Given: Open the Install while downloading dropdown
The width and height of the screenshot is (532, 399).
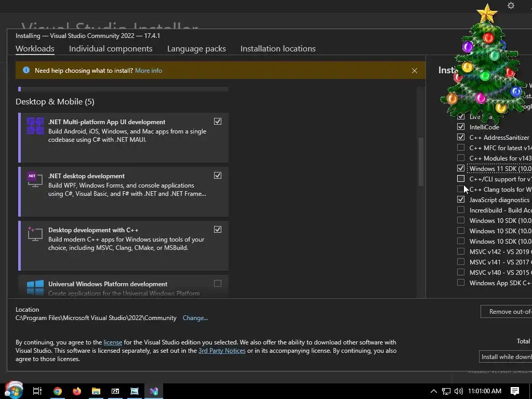Looking at the screenshot, I should [x=506, y=356].
